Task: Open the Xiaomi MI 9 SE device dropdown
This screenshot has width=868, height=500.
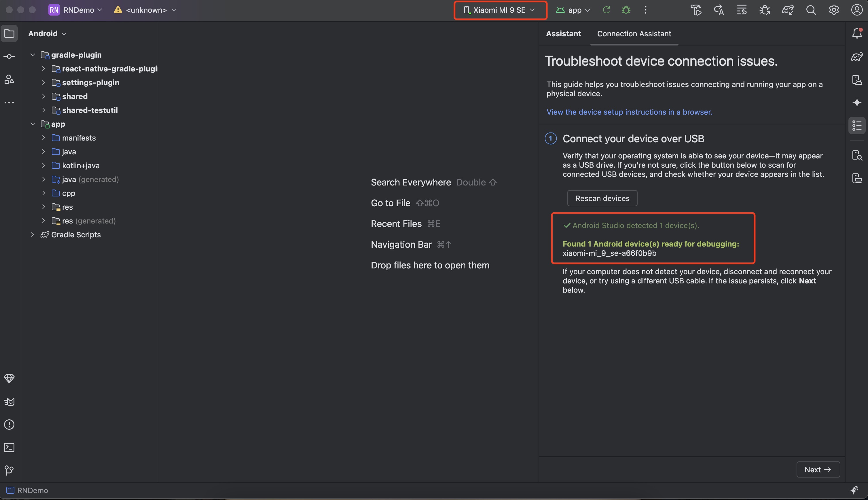Action: pos(500,10)
